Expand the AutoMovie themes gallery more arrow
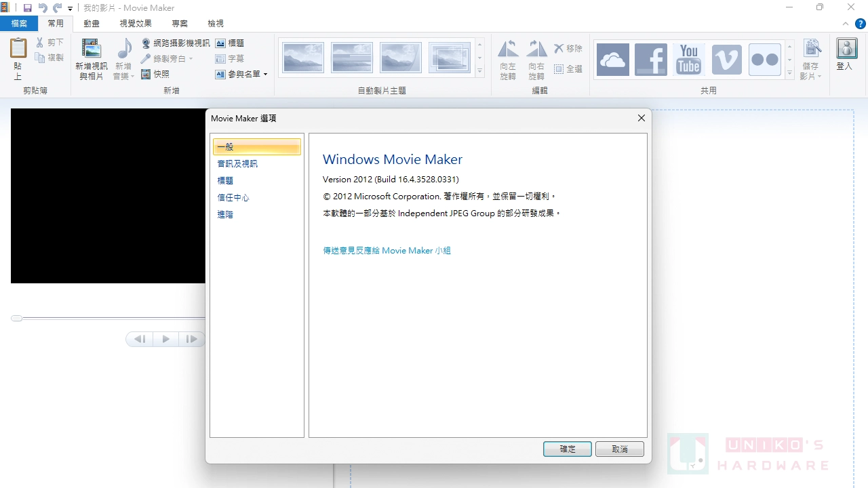 (479, 71)
